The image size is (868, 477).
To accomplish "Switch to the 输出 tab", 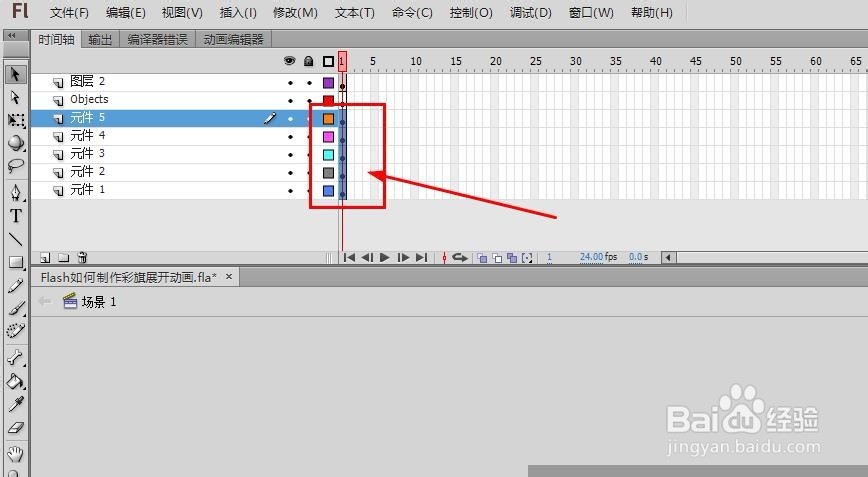I will click(x=100, y=39).
